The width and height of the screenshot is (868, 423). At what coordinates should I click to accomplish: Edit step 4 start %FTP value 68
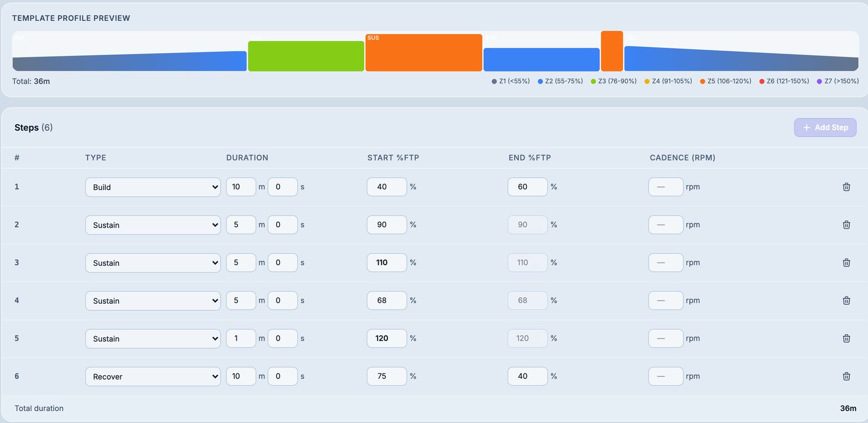(387, 300)
